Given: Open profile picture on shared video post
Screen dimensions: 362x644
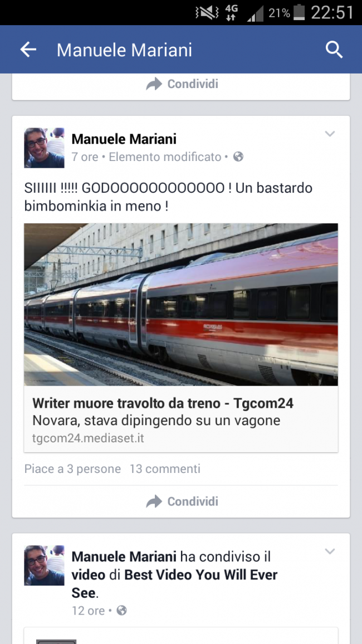Looking at the screenshot, I should tap(45, 565).
